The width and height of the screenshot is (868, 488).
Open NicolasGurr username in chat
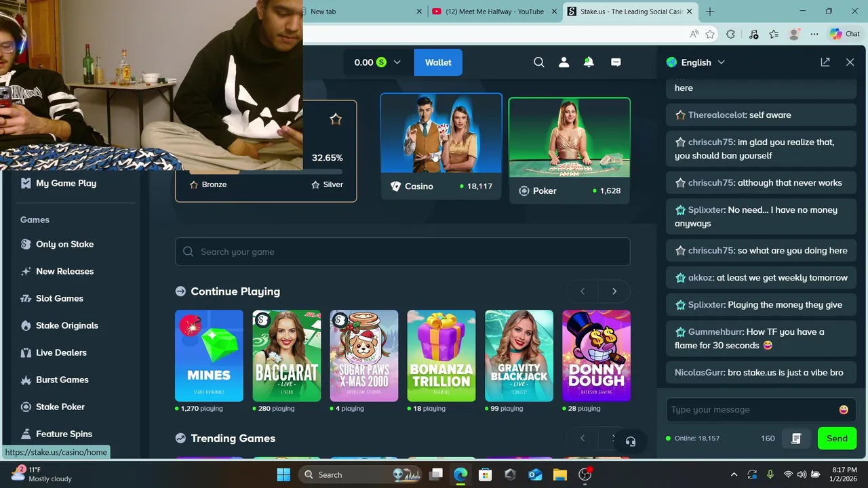(x=699, y=372)
